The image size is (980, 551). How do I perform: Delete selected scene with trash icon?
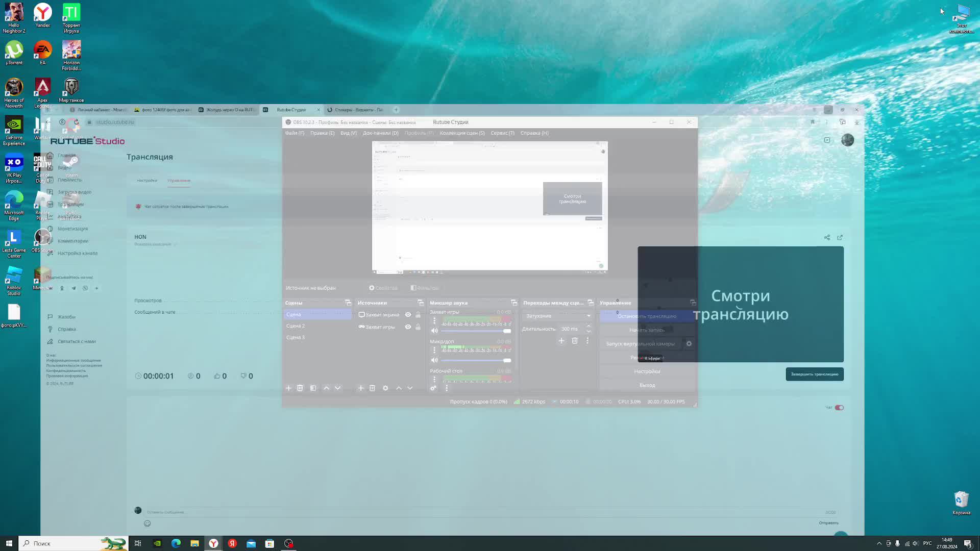[300, 388]
